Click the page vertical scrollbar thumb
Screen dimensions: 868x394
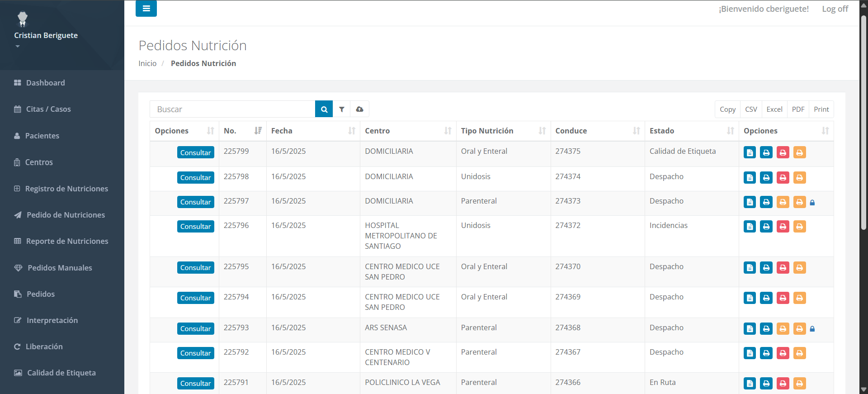point(863,122)
